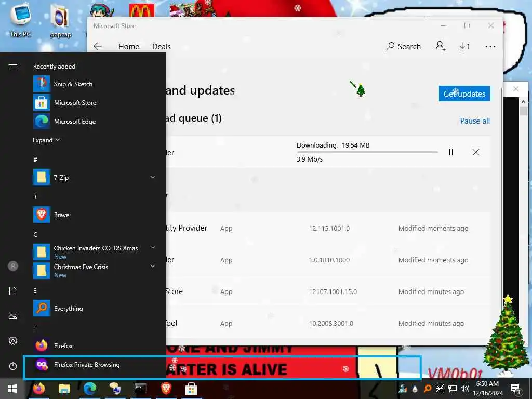
Task: Open the 7-Zip folder entry
Action: point(95,178)
